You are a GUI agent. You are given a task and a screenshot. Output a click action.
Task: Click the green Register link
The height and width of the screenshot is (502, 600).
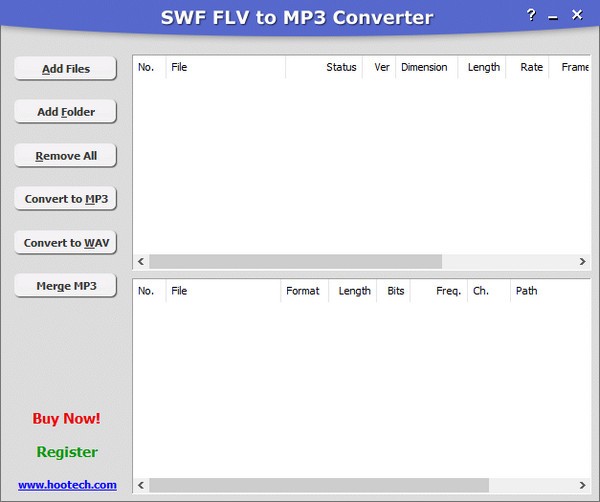pyautogui.click(x=66, y=452)
